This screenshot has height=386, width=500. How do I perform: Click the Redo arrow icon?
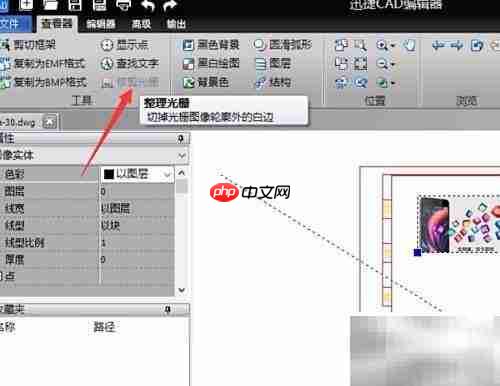tap(170, 5)
